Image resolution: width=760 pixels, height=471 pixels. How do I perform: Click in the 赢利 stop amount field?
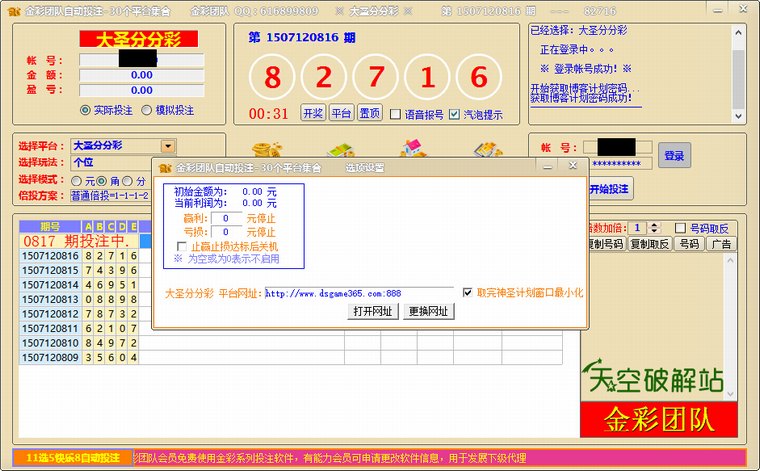(226, 218)
